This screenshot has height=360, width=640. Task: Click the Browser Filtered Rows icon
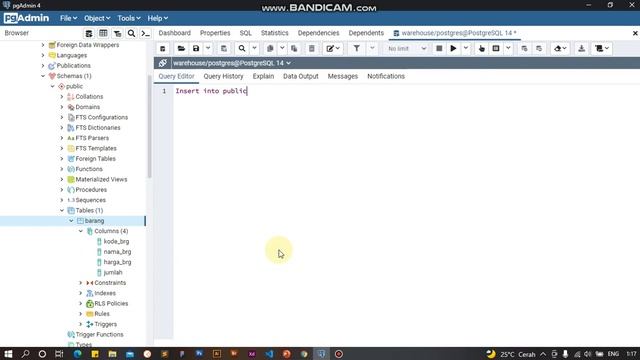(117, 33)
